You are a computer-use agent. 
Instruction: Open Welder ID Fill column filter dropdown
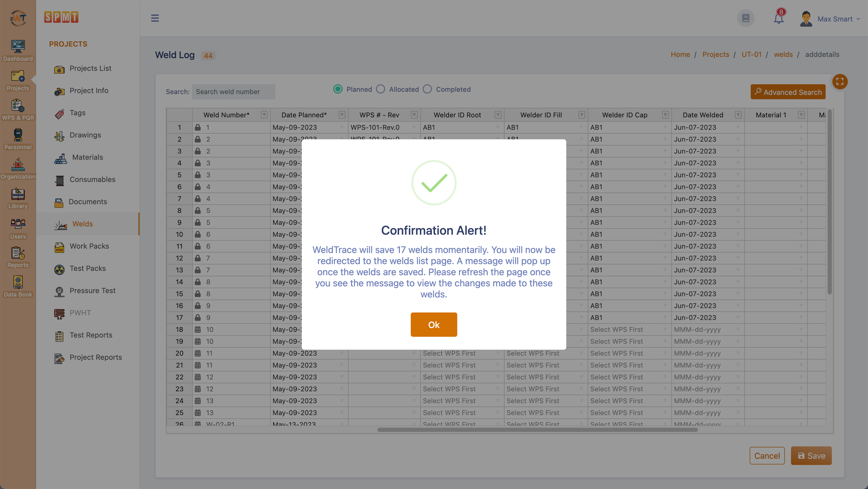[582, 115]
